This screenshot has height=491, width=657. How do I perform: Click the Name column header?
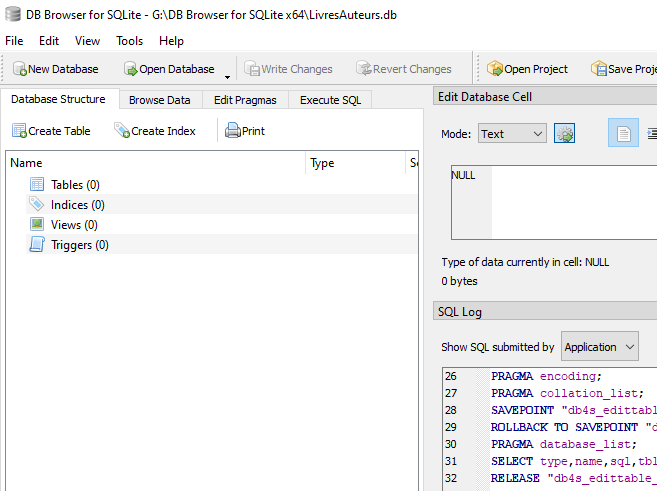pos(156,163)
